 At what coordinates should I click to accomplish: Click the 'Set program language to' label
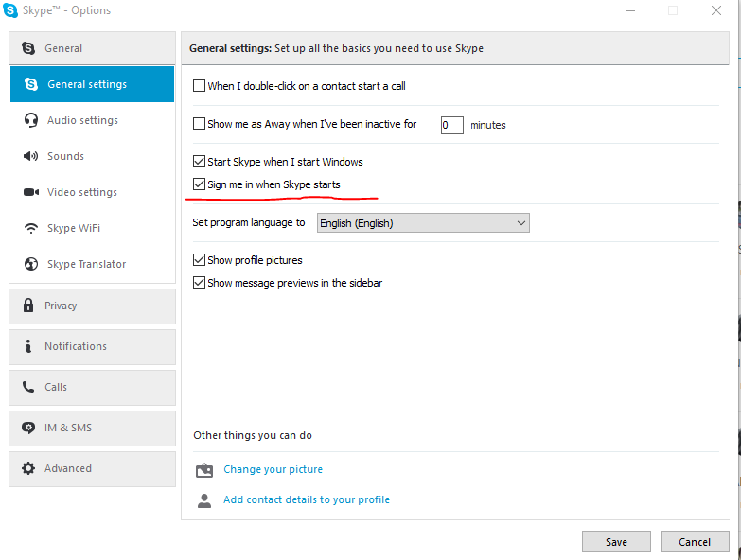(x=249, y=222)
